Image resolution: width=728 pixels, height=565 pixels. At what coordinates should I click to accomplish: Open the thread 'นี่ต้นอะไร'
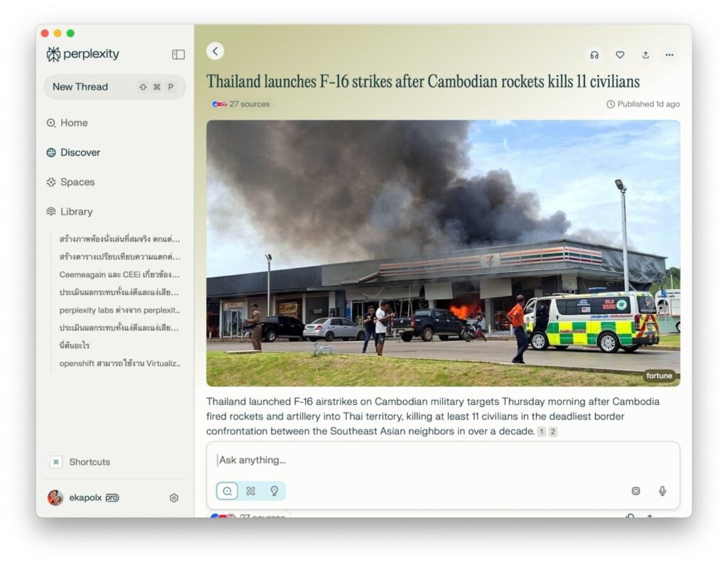click(x=74, y=345)
